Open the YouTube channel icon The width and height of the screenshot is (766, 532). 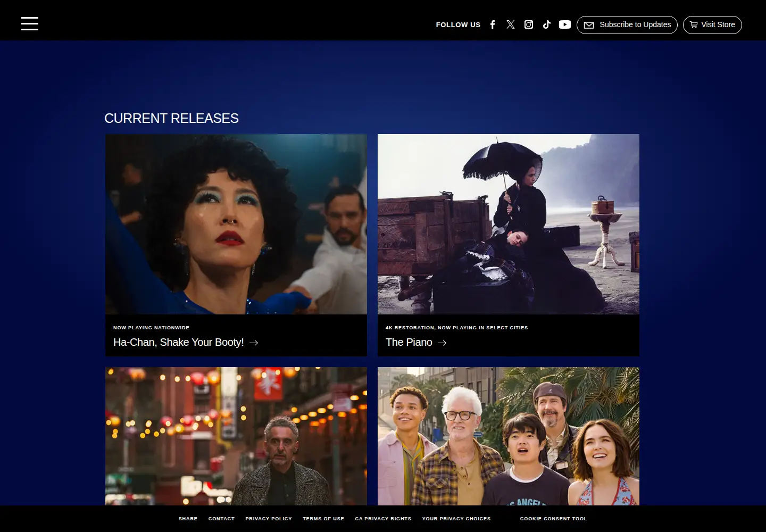(x=565, y=24)
